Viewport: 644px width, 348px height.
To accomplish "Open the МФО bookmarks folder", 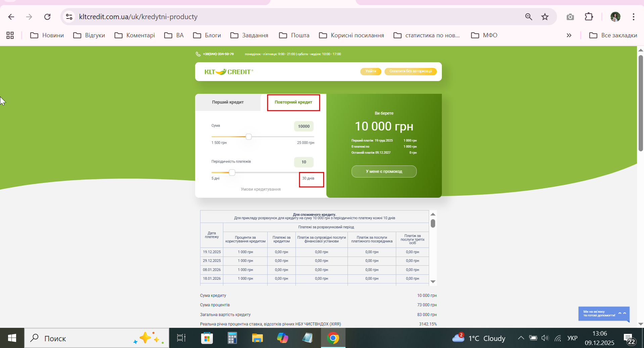I will point(484,35).
